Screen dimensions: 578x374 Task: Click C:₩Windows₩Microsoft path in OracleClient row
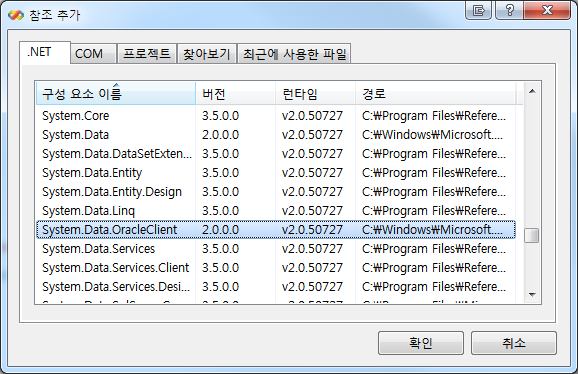click(432, 230)
